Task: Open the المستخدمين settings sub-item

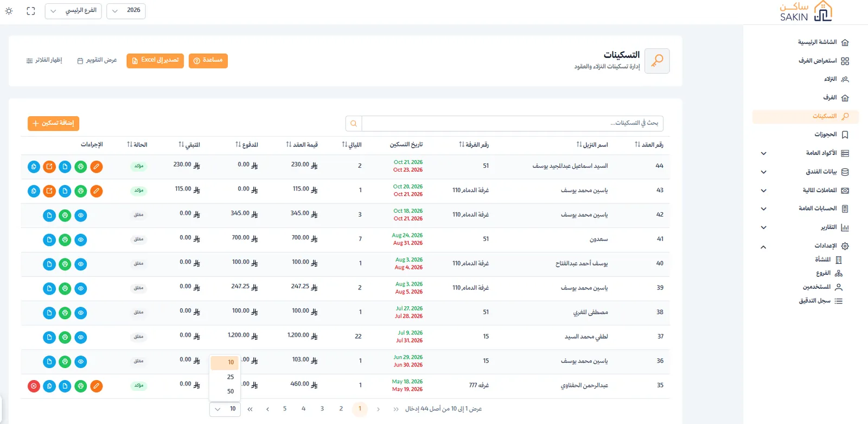Action: click(x=822, y=287)
